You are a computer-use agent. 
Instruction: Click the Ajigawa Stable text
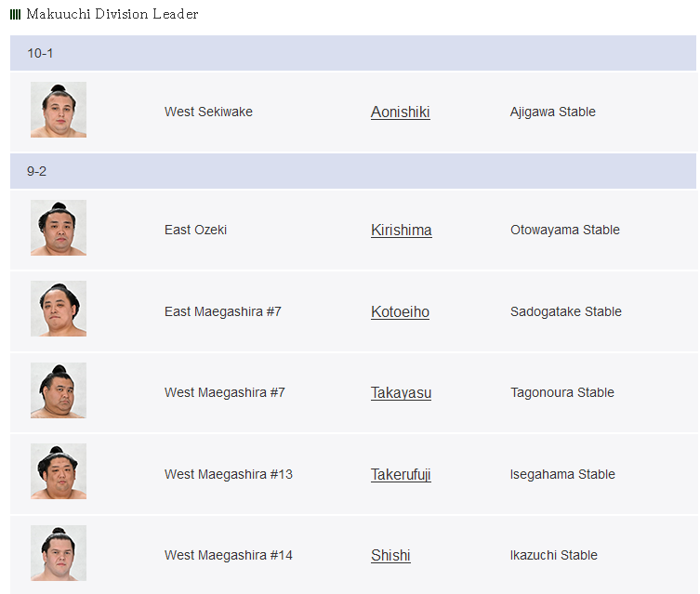[x=553, y=112]
